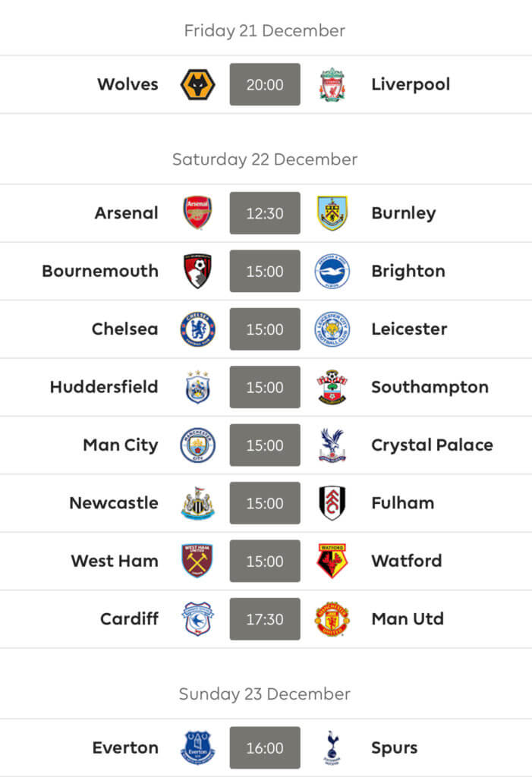Select the 17:30 Cardiff kickoff time

(265, 619)
